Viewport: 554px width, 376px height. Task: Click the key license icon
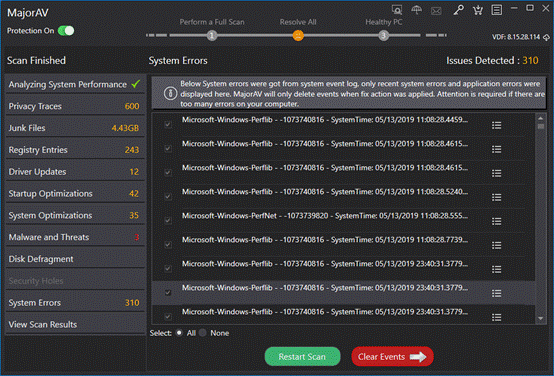(459, 10)
